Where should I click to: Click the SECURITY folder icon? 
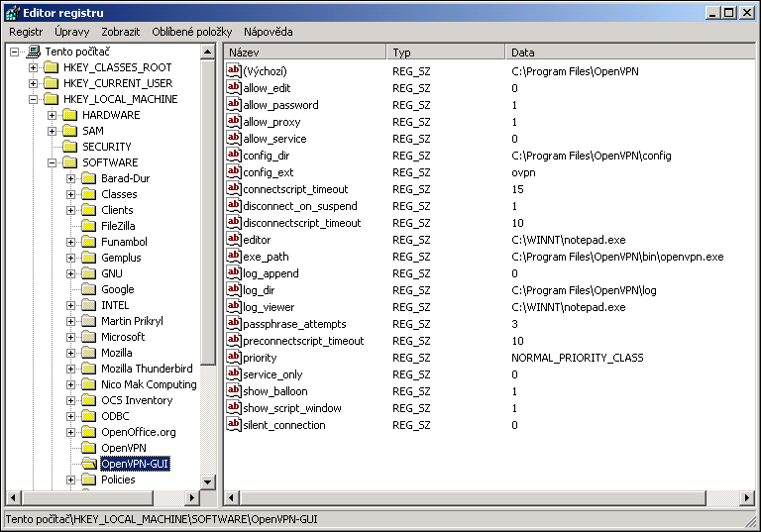(x=70, y=147)
